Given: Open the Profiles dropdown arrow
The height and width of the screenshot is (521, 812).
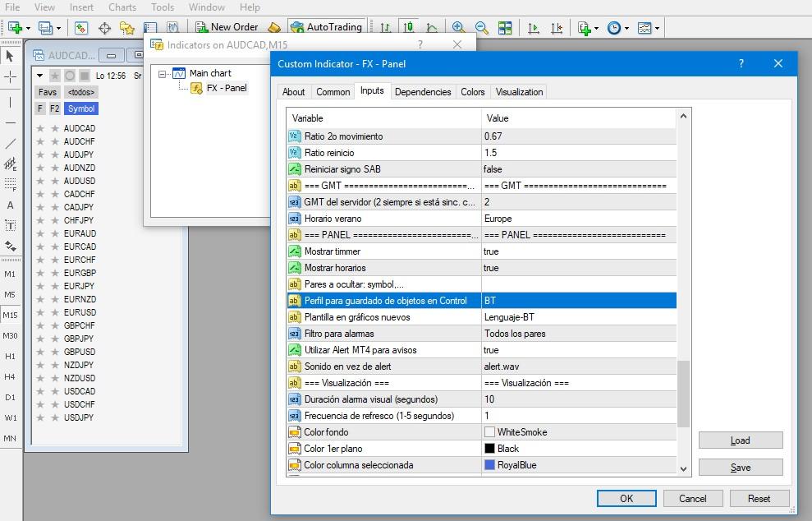Looking at the screenshot, I should point(58,28).
